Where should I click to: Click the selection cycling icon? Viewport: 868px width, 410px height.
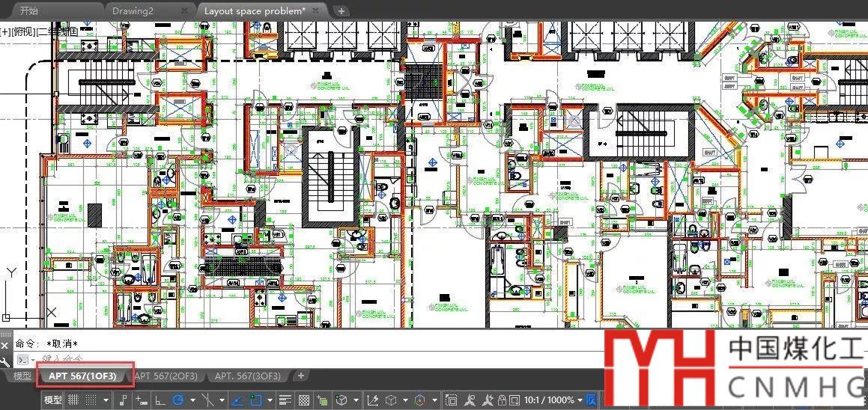pyautogui.click(x=323, y=400)
